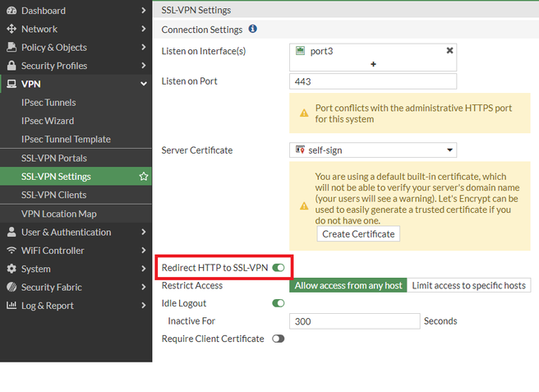Expand the Log & Report menu
The width and height of the screenshot is (539, 392).
pos(144,306)
